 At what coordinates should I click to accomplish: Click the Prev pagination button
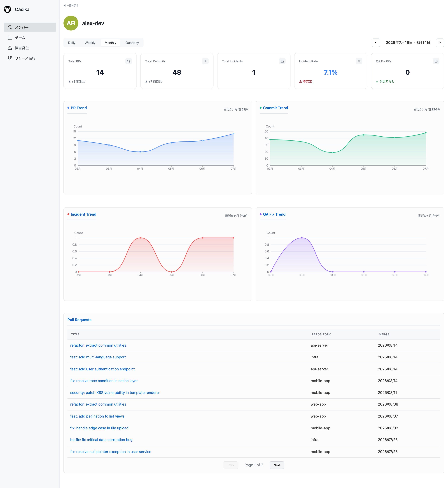(231, 465)
